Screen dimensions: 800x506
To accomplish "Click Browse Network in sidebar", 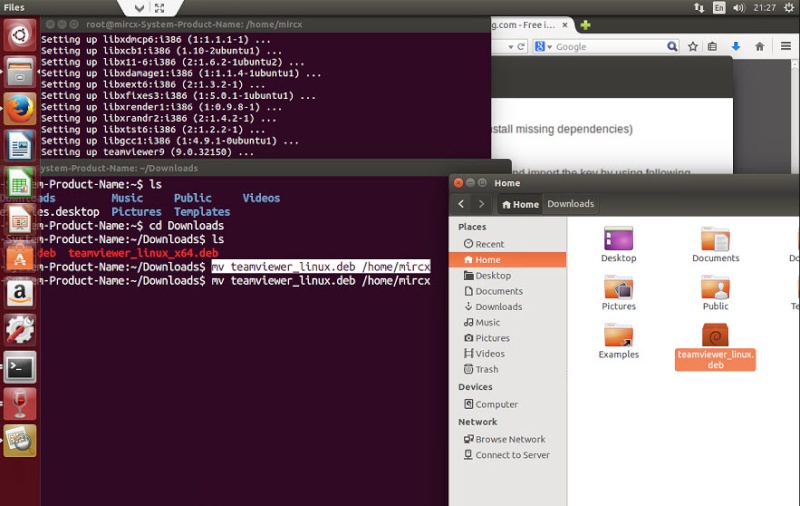I will point(508,439).
